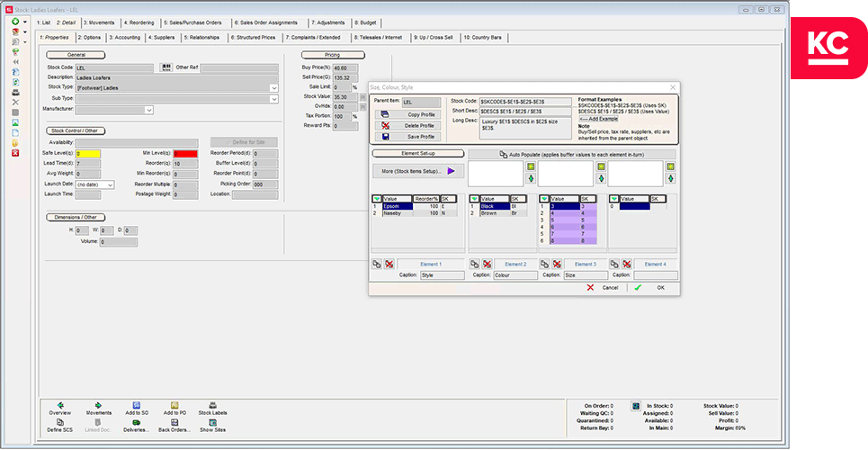
Task: Open the 4: Suppliers sub-tab
Action: [x=162, y=38]
